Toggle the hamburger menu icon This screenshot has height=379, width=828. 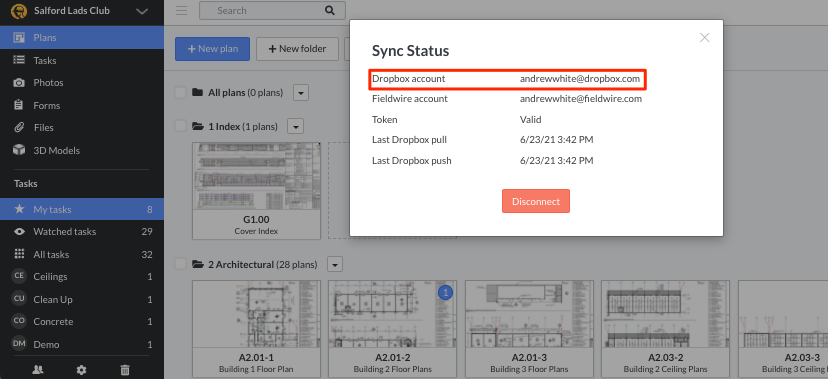(182, 11)
